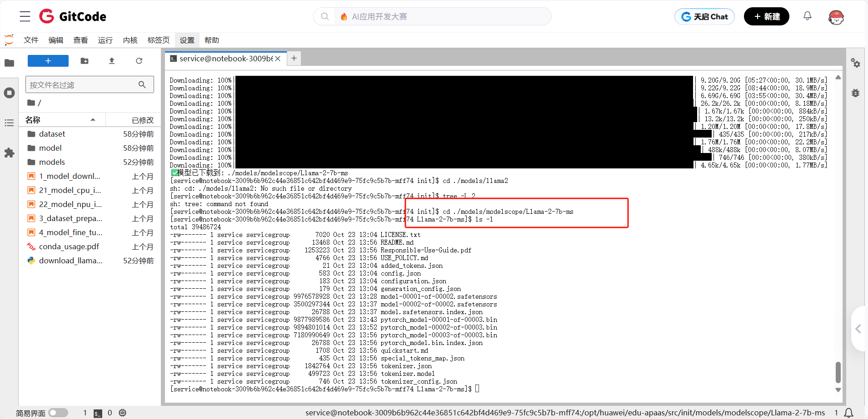Screen dimensions: 868x419
Task: Toggle the simple interface switch
Action: [58, 413]
